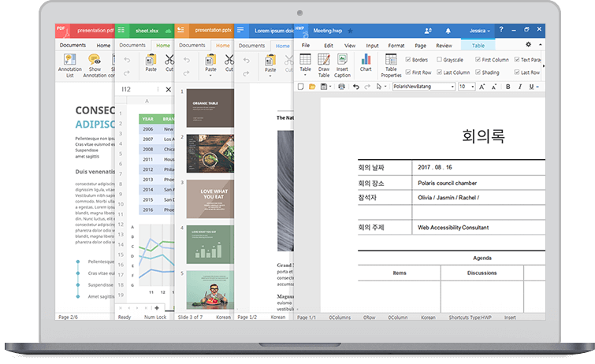595x364 pixels.
Task: Apply Bold formatting button
Action: click(508, 87)
